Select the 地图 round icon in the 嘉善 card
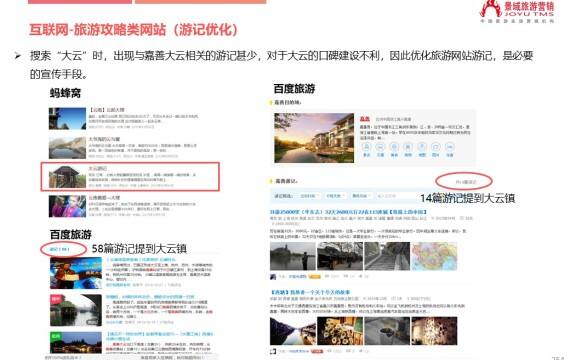Screen dimensions: 570x360 coord(422,147)
